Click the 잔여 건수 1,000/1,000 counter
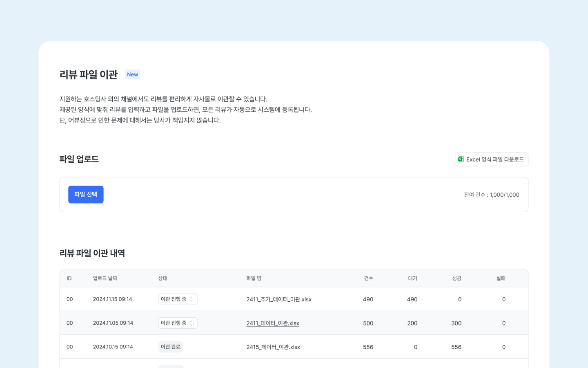 pyautogui.click(x=492, y=195)
